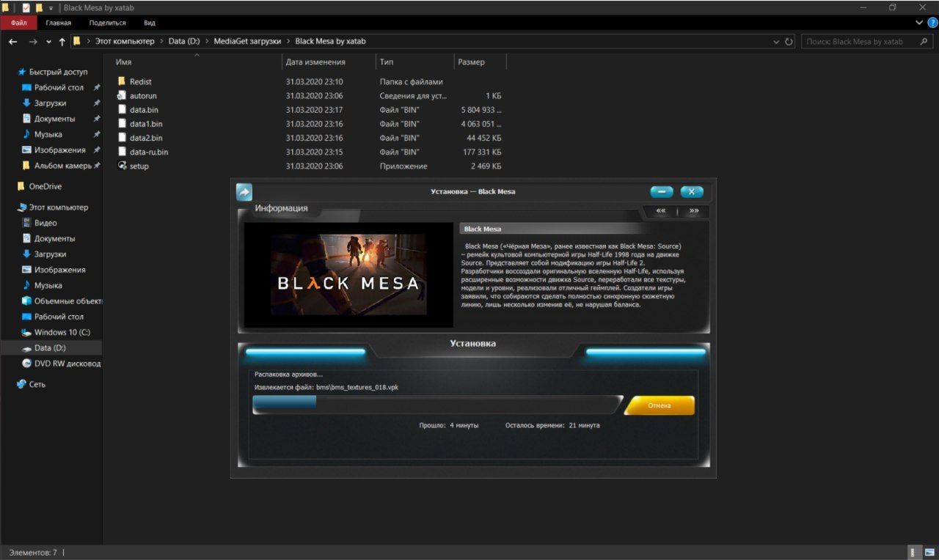Click MediaGet загрузки in address breadcrumb

247,42
